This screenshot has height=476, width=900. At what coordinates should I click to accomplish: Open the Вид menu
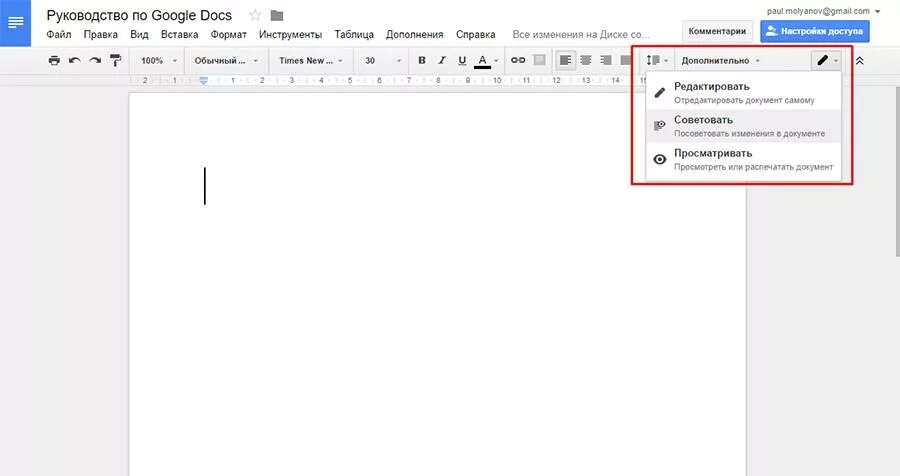click(x=139, y=34)
